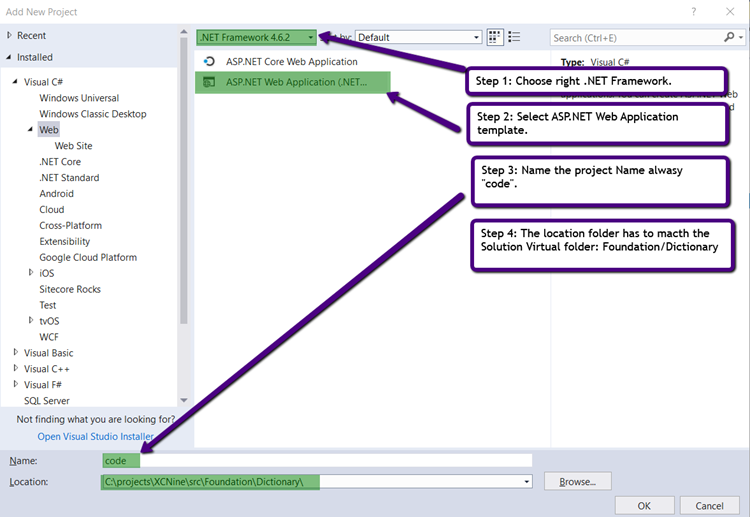Open the search options dropdown arrow
The image size is (750, 517).
(741, 37)
